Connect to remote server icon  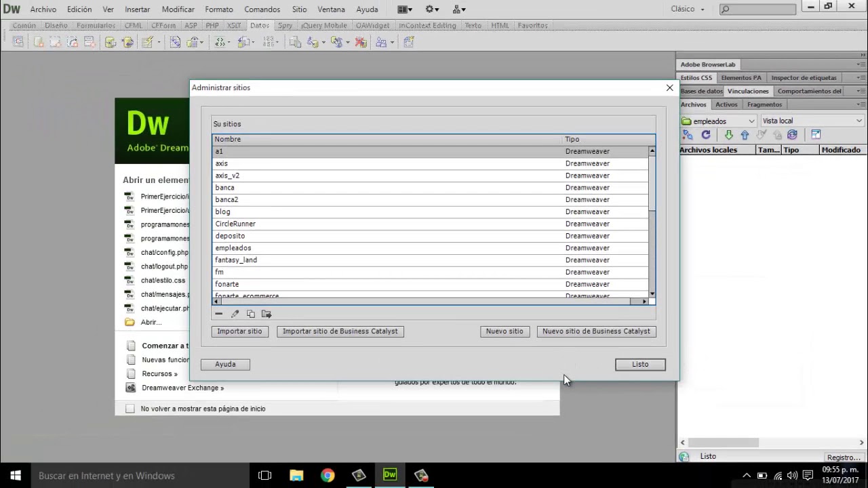(688, 135)
